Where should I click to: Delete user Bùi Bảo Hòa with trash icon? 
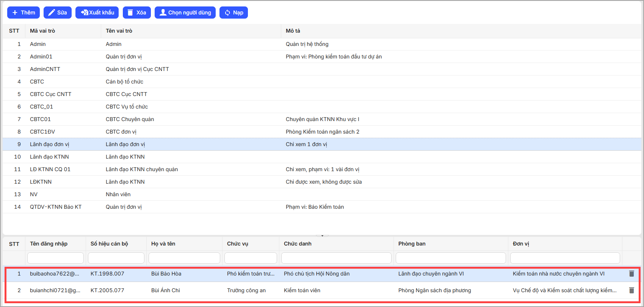pos(631,274)
